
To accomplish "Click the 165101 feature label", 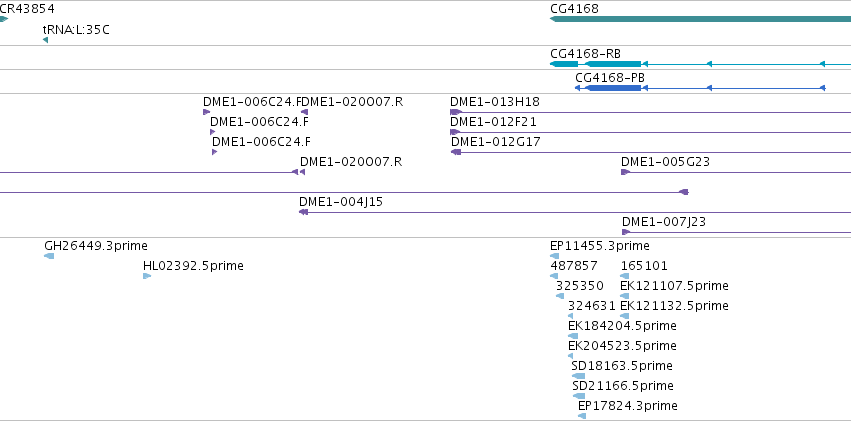I will (644, 266).
